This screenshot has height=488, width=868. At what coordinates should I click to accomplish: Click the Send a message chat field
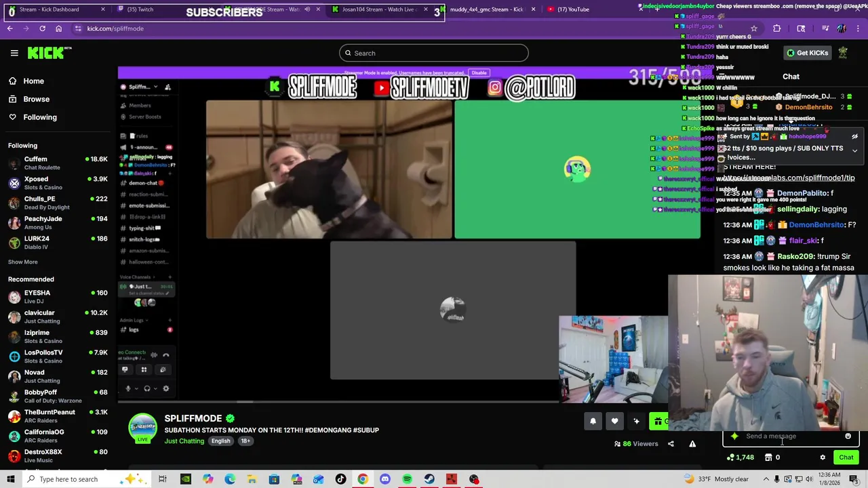coord(790,436)
